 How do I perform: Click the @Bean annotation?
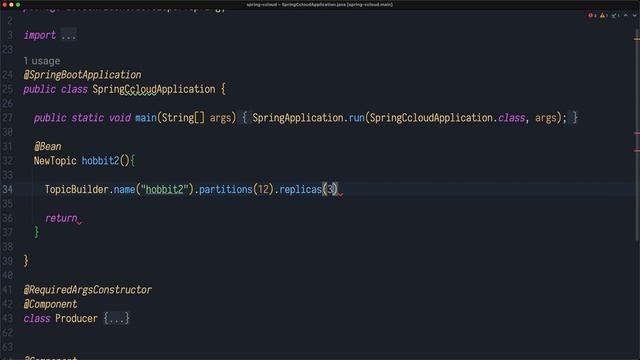48,147
